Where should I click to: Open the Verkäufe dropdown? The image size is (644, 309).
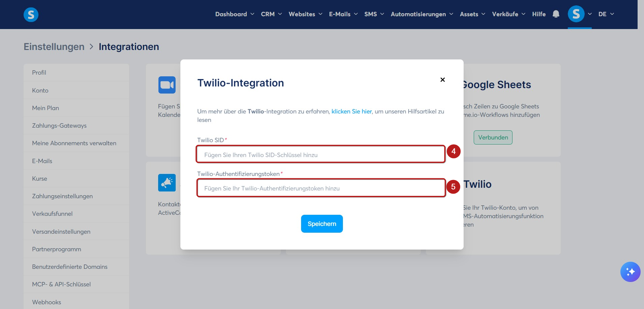pyautogui.click(x=508, y=14)
